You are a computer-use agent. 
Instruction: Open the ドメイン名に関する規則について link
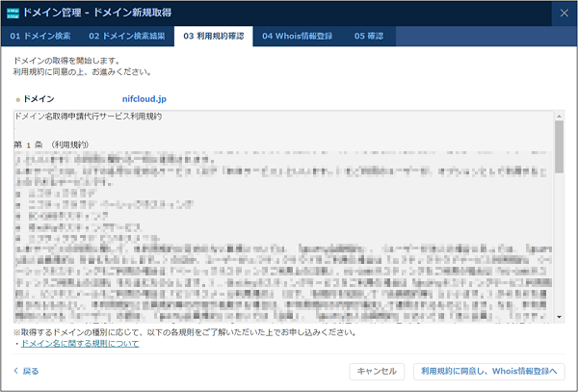point(80,344)
